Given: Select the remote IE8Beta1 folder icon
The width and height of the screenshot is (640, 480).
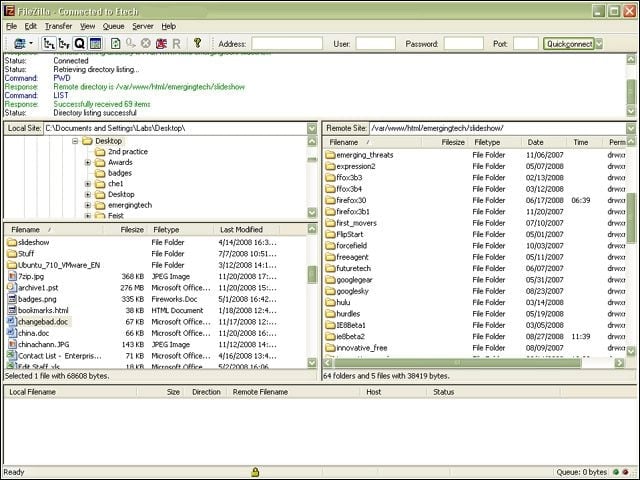Looking at the screenshot, I should pyautogui.click(x=330, y=325).
